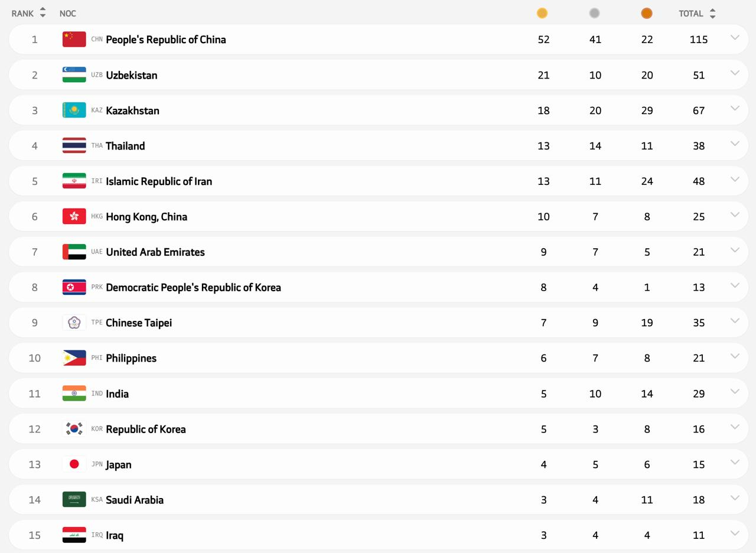The height and width of the screenshot is (553, 756).
Task: Expand the India row details chevron
Action: click(x=735, y=392)
